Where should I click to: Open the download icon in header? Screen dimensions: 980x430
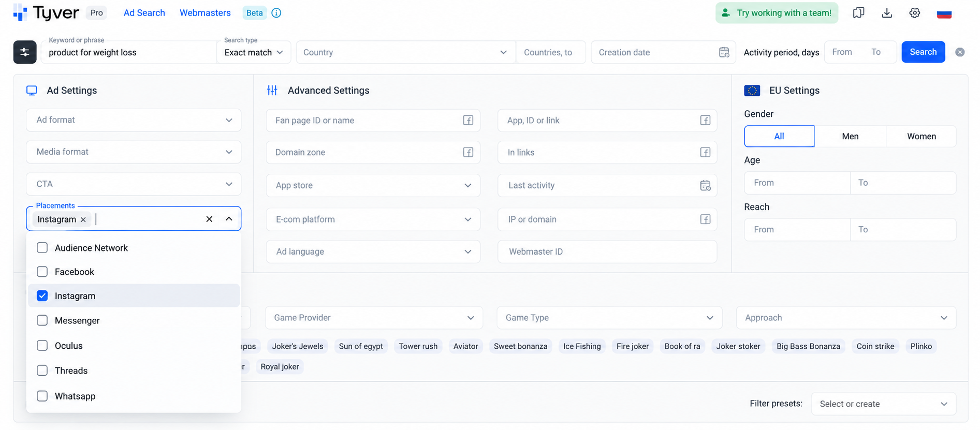pyautogui.click(x=887, y=13)
